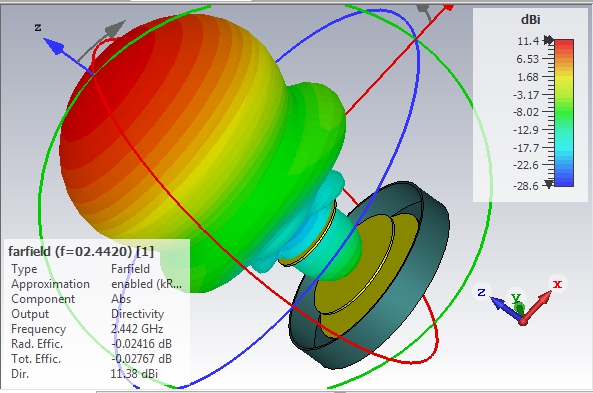Click the 2.442 GHz frequency value

137,329
